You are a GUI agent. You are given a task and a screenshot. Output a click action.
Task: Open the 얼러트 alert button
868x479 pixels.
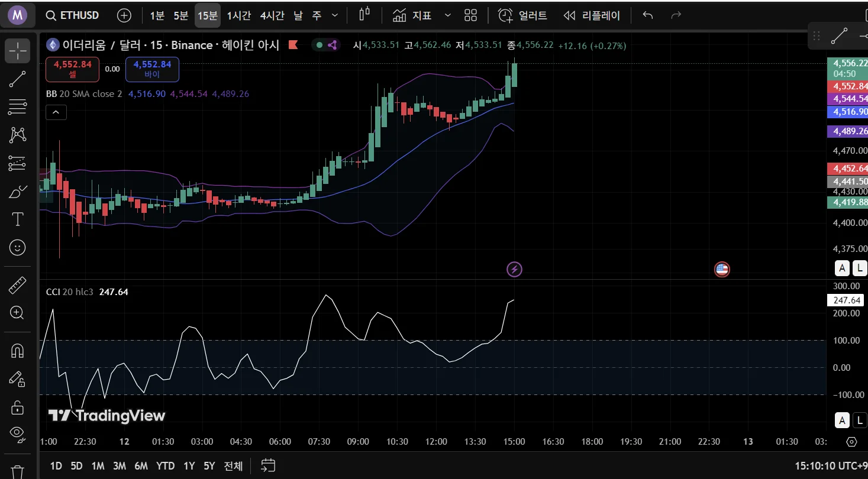click(523, 15)
